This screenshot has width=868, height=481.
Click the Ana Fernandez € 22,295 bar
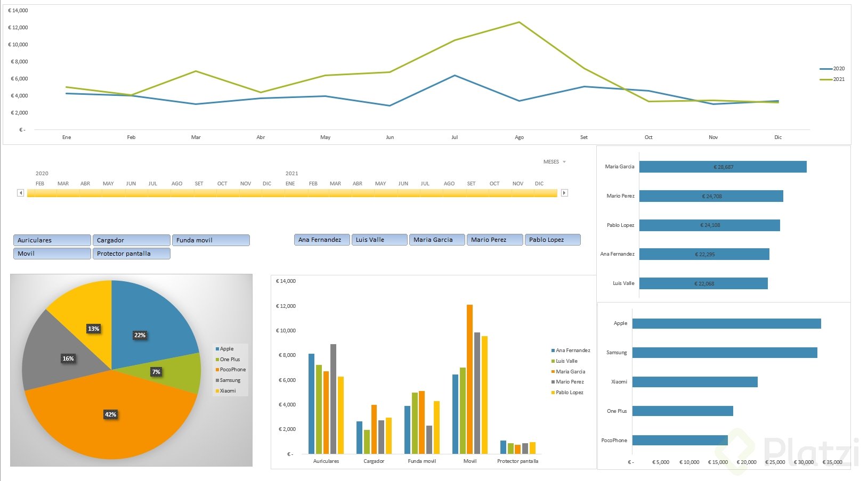[704, 254]
